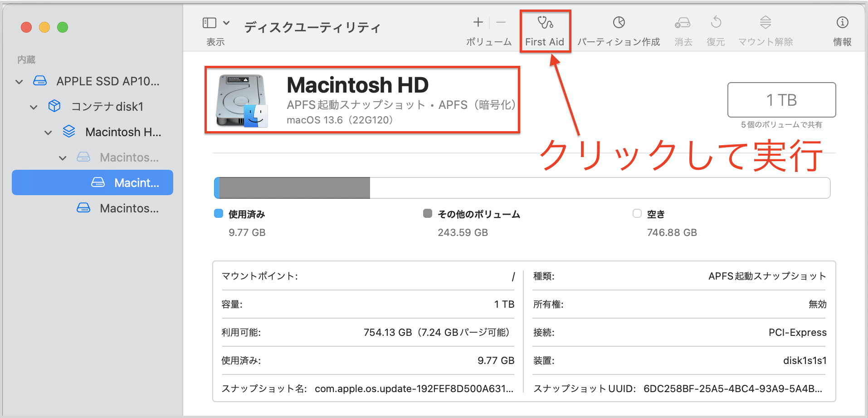Select the 消去 erase disk icon
The height and width of the screenshot is (418, 868).
(683, 22)
